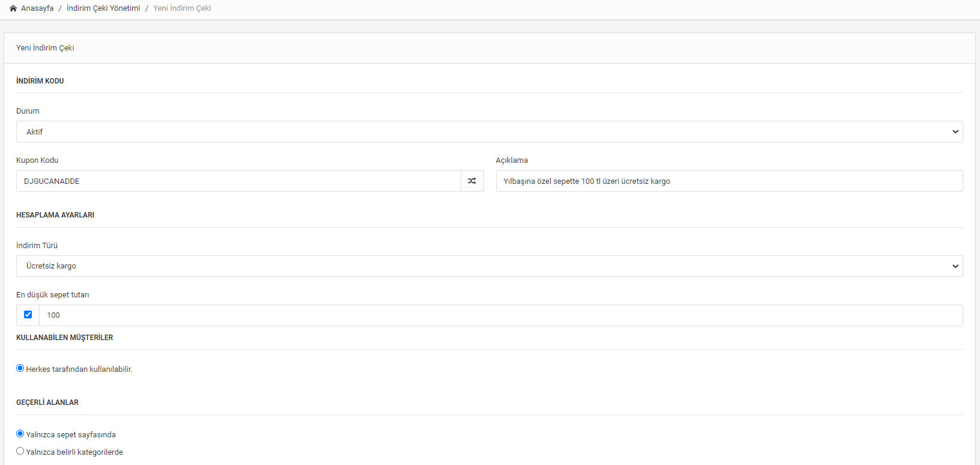This screenshot has width=980, height=465.
Task: Open the Durum dropdown showing Aktif
Action: [489, 132]
